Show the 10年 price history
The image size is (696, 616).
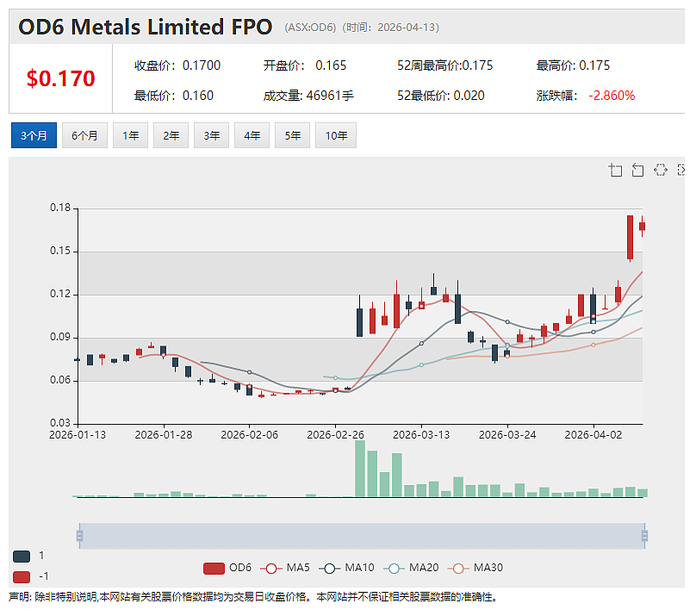pyautogui.click(x=336, y=135)
